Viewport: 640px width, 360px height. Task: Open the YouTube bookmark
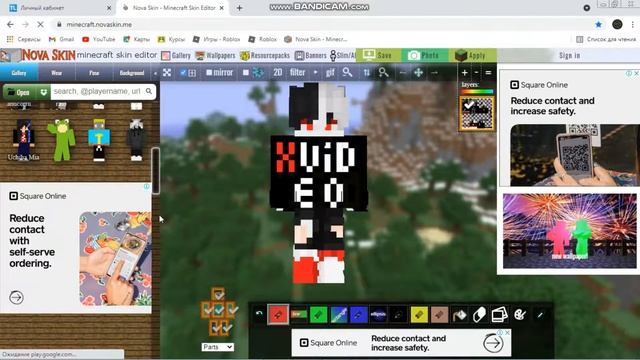point(99,39)
